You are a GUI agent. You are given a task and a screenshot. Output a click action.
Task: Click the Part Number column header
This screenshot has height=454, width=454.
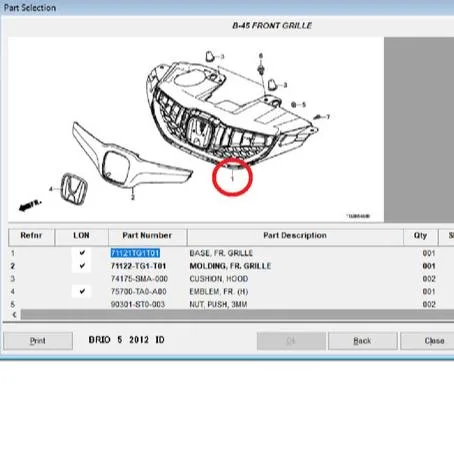tap(147, 237)
